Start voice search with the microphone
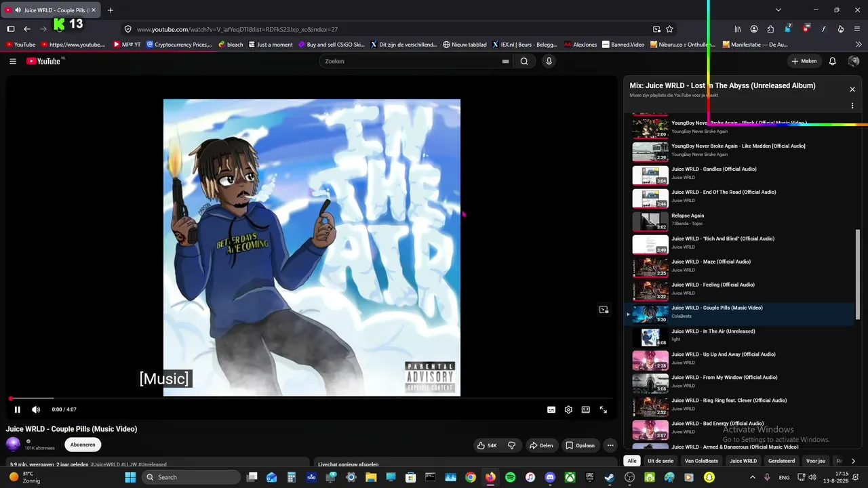This screenshot has width=868, height=488. [549, 61]
